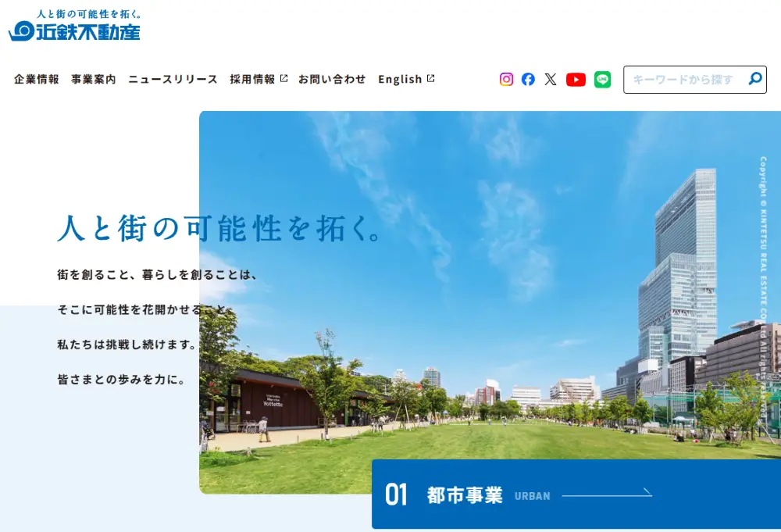Screen dimensions: 781x532
Task: Click the arrow in 都市事業 banner
Action: (x=607, y=495)
